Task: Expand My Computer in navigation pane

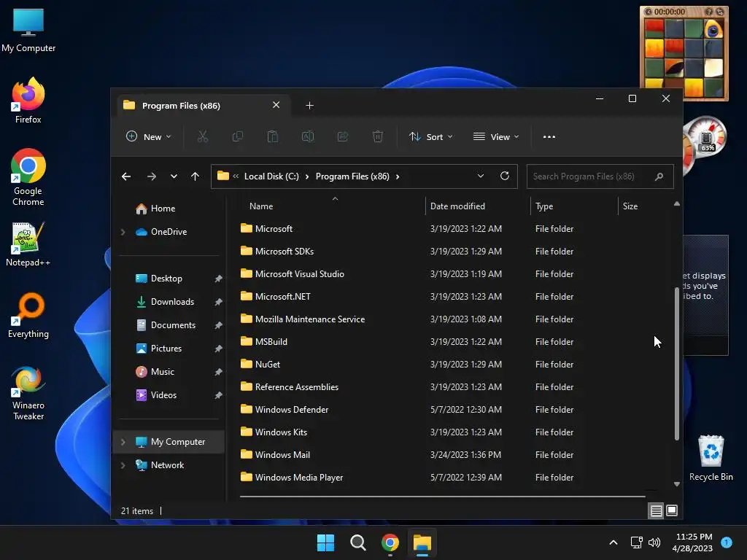Action: pos(123,442)
